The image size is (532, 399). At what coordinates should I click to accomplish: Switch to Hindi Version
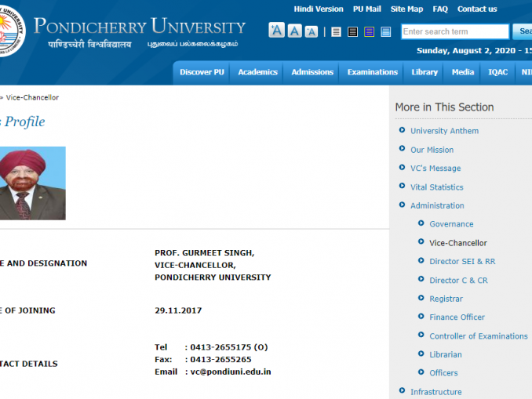tap(319, 9)
